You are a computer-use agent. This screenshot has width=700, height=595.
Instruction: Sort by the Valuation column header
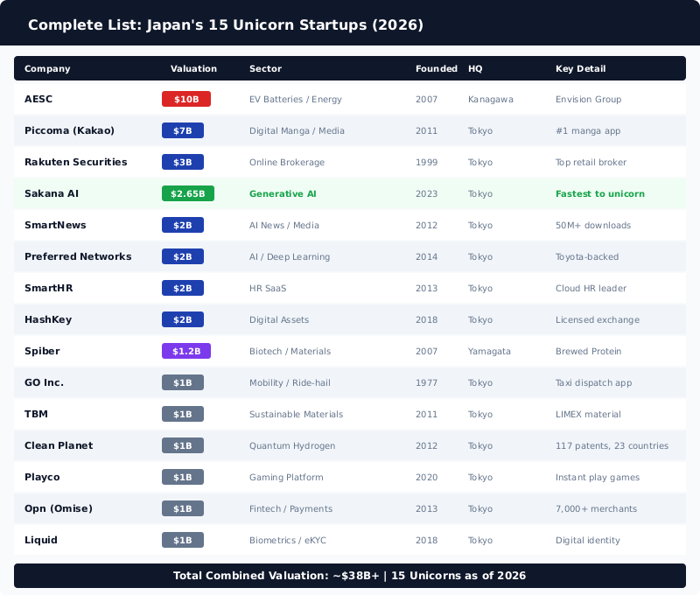[x=192, y=68]
